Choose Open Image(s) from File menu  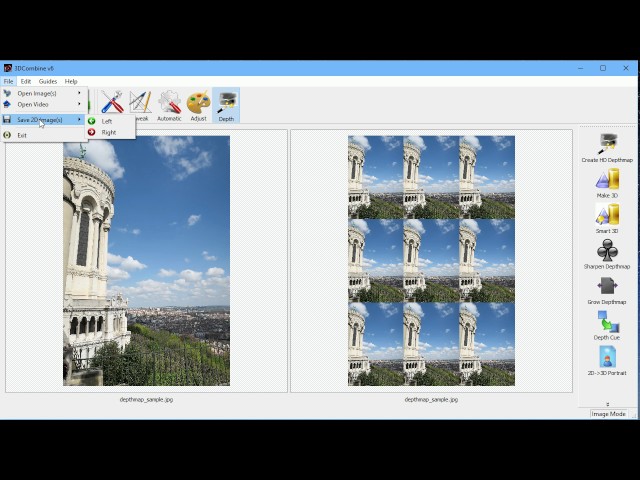click(44, 93)
